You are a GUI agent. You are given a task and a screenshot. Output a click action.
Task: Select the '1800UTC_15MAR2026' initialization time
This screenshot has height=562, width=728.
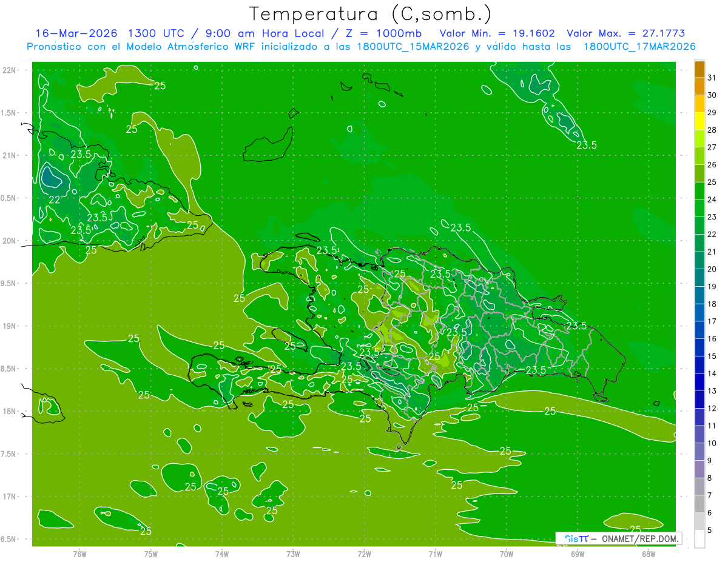pyautogui.click(x=412, y=47)
